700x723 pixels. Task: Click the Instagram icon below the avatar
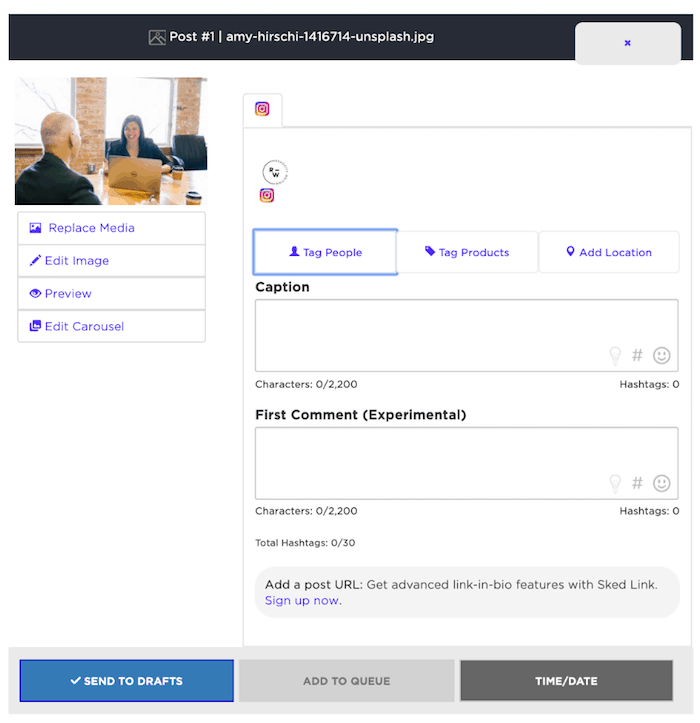[267, 196]
